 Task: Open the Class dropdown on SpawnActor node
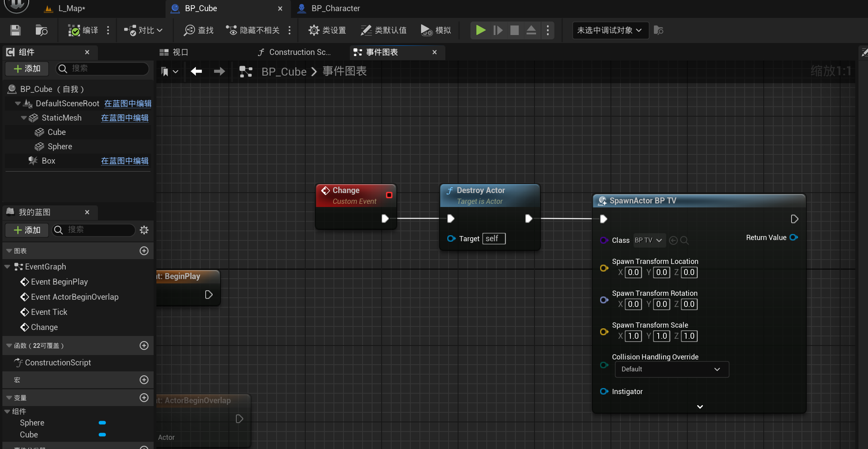pos(649,240)
